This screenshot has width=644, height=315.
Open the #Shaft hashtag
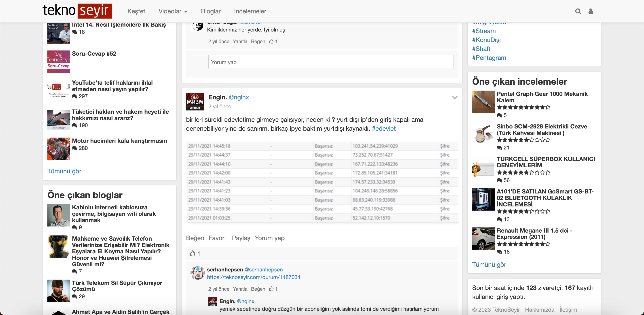(x=481, y=49)
